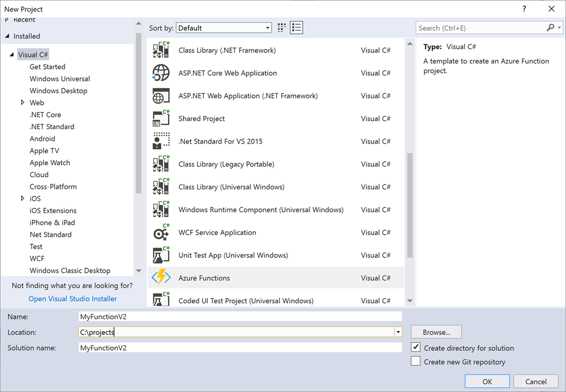Select Windows Desktop category
The width and height of the screenshot is (566, 392).
59,91
